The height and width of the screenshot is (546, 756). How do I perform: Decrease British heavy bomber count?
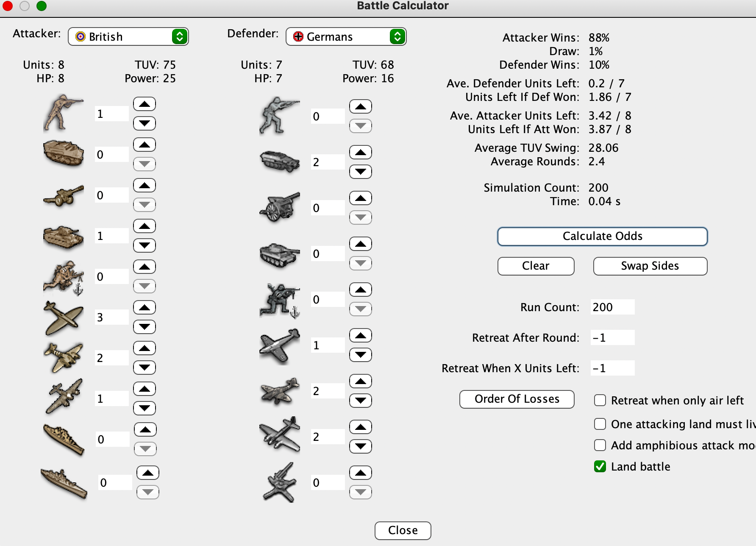145,408
